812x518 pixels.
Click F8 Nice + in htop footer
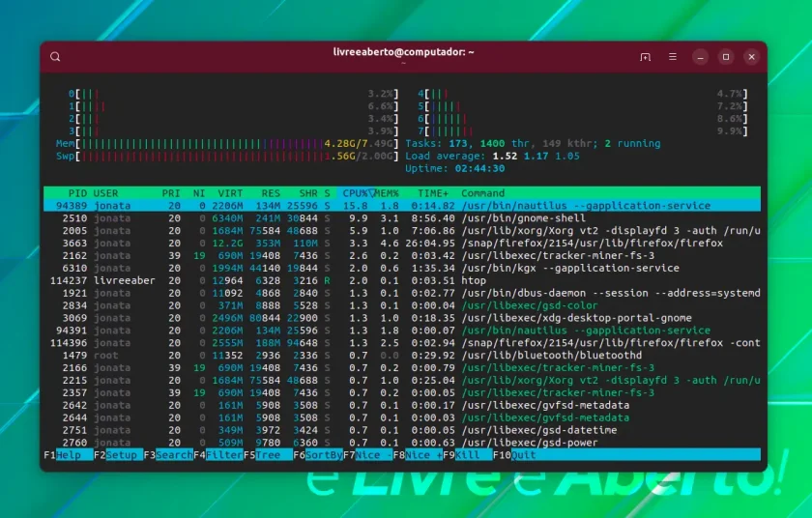pos(418,455)
